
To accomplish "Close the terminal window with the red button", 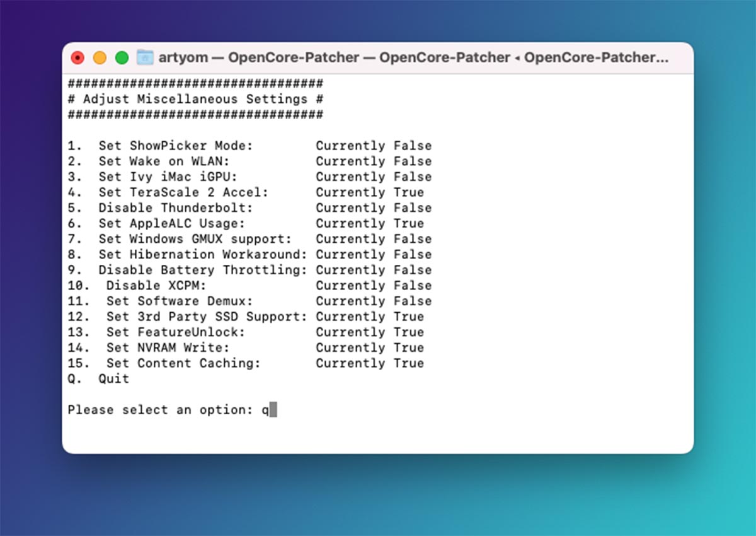I will tap(77, 58).
